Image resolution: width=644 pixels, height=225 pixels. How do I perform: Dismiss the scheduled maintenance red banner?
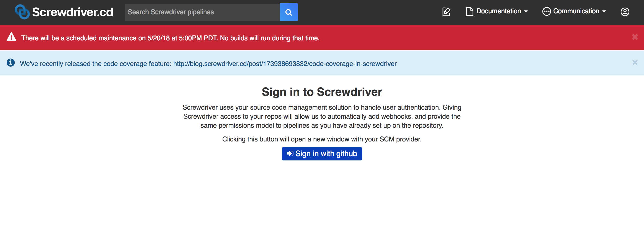pyautogui.click(x=635, y=37)
